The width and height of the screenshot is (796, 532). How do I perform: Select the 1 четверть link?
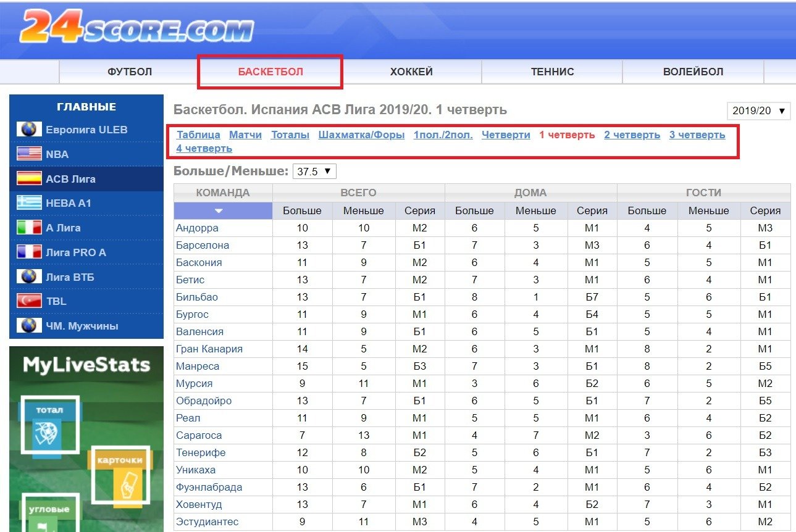click(567, 135)
